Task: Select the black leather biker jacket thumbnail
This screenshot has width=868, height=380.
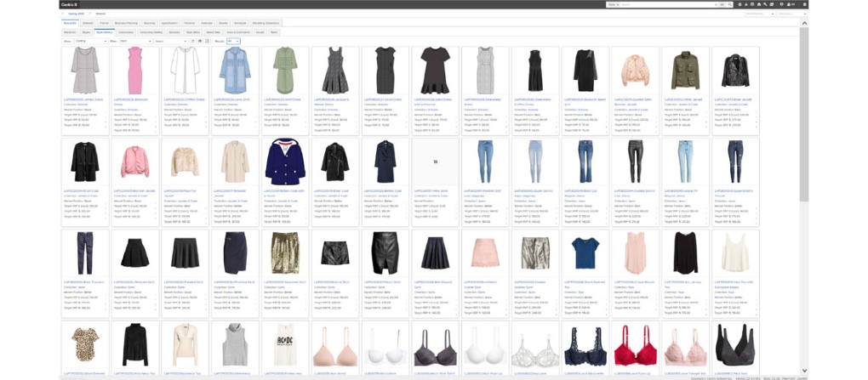Action: tap(735, 69)
